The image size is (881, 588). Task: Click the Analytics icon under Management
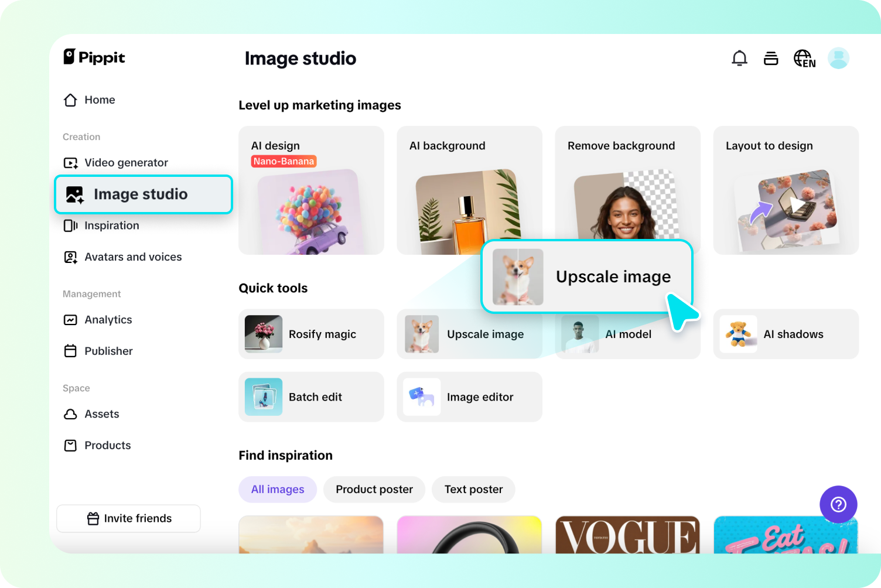coord(70,320)
